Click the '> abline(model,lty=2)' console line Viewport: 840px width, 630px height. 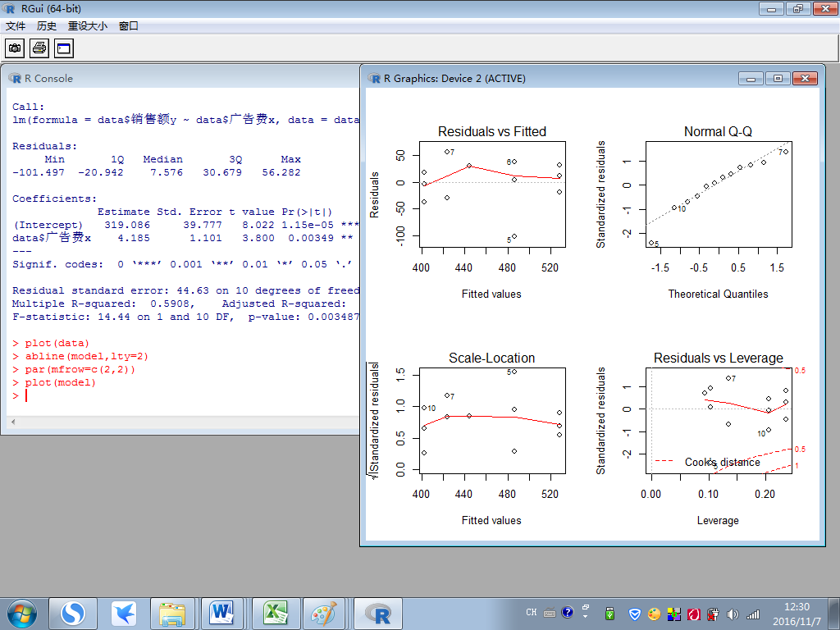coord(80,356)
